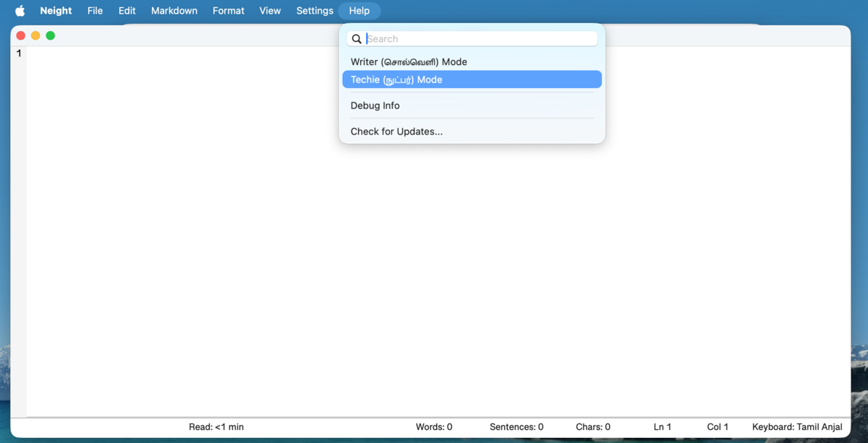Select Techie (நுட்பர்) Mode
Viewport: 868px width, 443px height.
coord(472,79)
